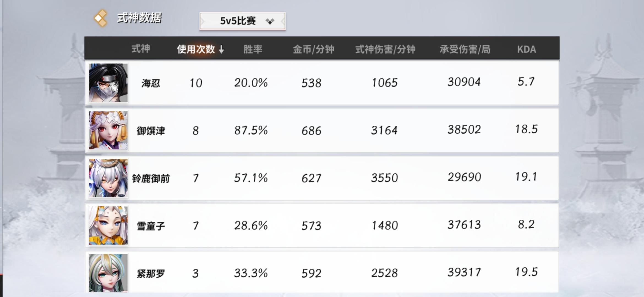
Task: Select the 御馔津 shikigami portrait
Action: 108,130
